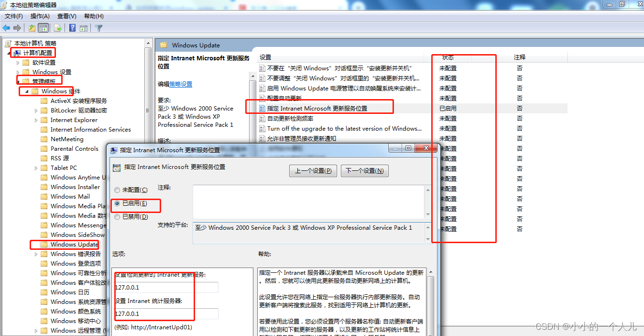644x336 pixels.
Task: Click the 上一个设置(P) button
Action: coord(313,171)
